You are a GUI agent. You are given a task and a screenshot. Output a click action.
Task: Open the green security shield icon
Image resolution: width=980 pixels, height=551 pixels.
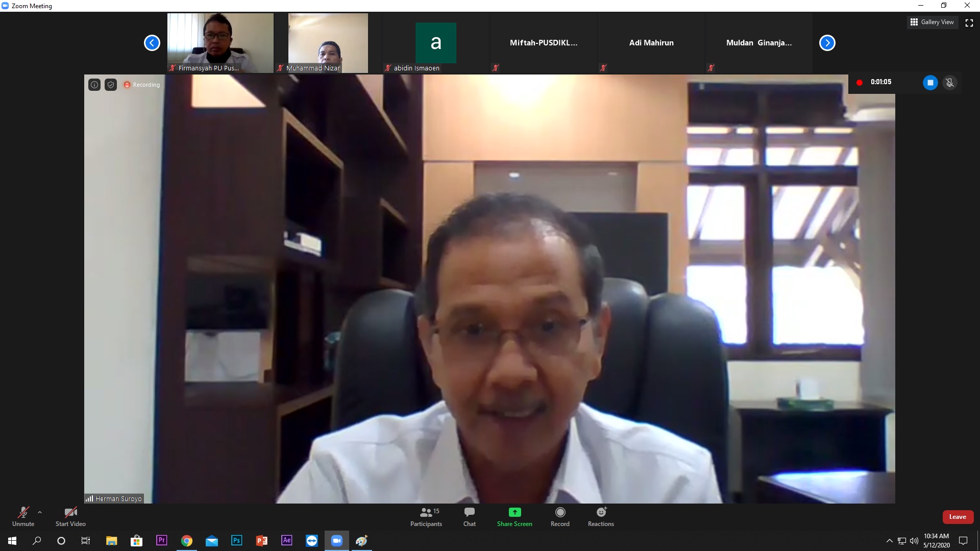(111, 85)
